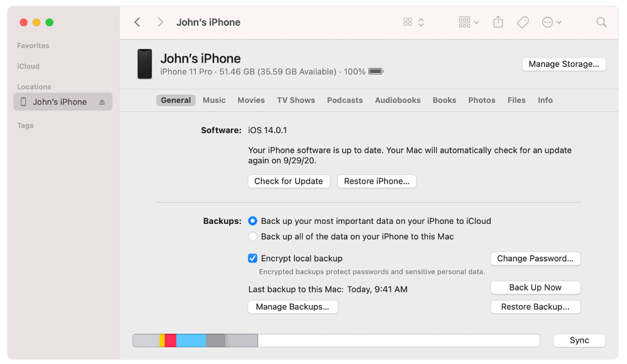Open the view style up-down selector
This screenshot has height=364, width=627.
tap(421, 22)
